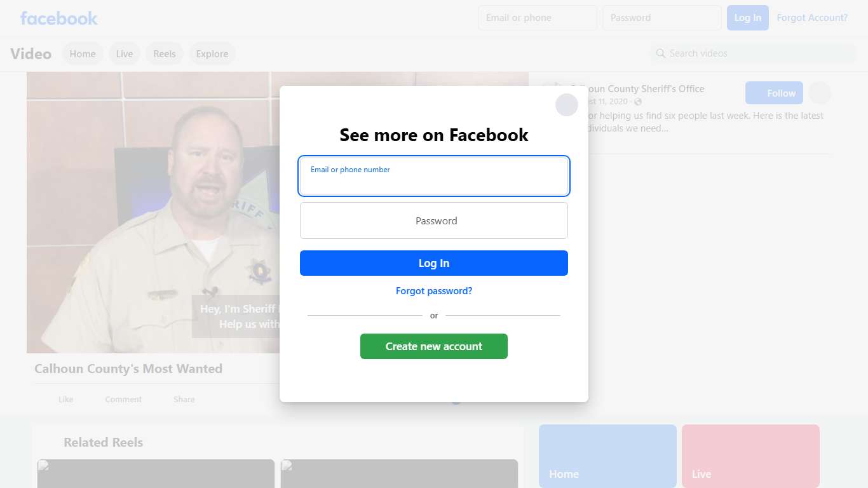Click the Facebook logo in header
The width and height of the screenshot is (868, 488).
[x=59, y=18]
